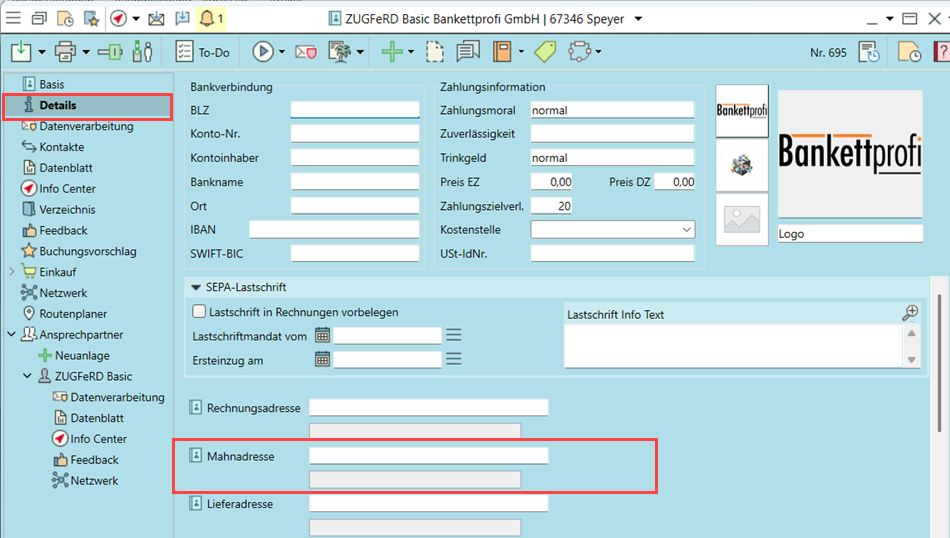Select Datenblatt in the sidebar
950x538 pixels.
coord(66,168)
